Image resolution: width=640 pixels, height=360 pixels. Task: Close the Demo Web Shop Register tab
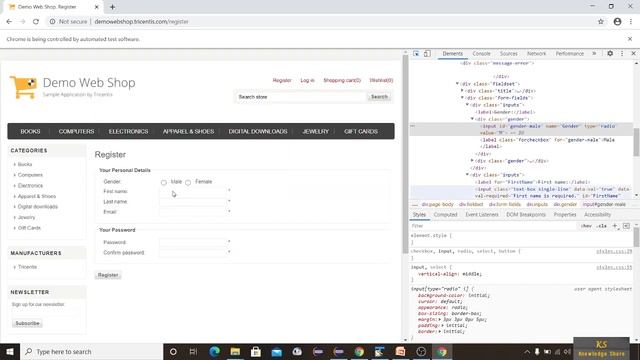tap(97, 7)
